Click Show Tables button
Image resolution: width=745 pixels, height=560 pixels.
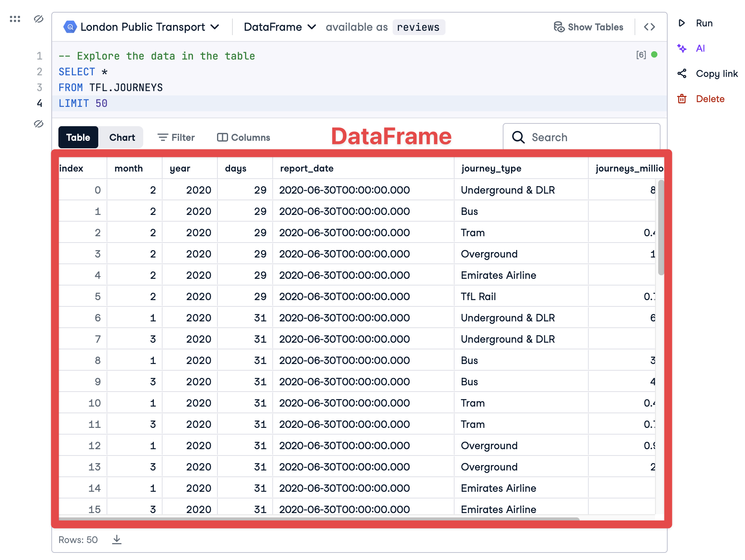[x=588, y=27]
